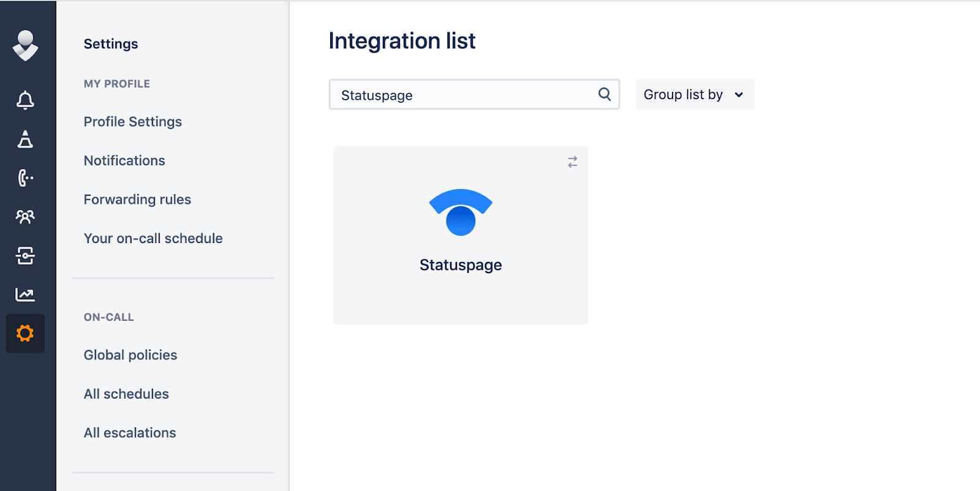Open Analytics via the chart icon
This screenshot has height=491, width=980.
click(x=25, y=294)
